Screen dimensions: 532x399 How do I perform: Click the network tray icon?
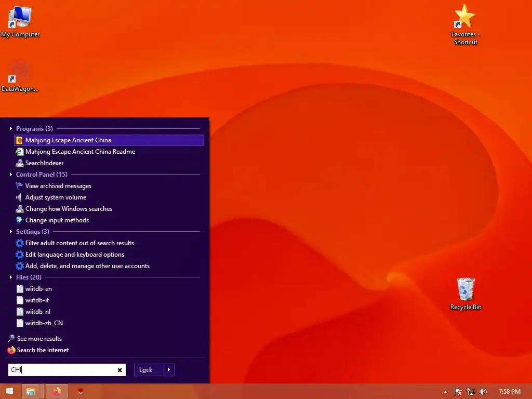(x=471, y=392)
